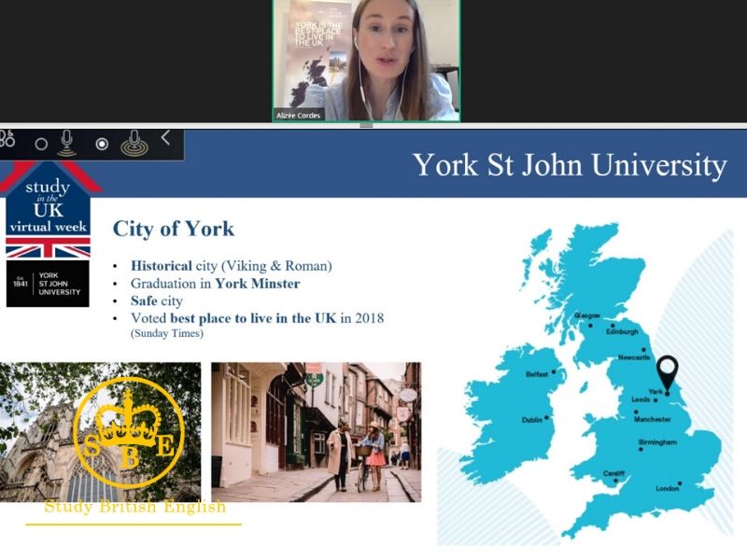Click the B&O audio device icon
The width and height of the screenshot is (747, 560).
pyautogui.click(x=7, y=140)
